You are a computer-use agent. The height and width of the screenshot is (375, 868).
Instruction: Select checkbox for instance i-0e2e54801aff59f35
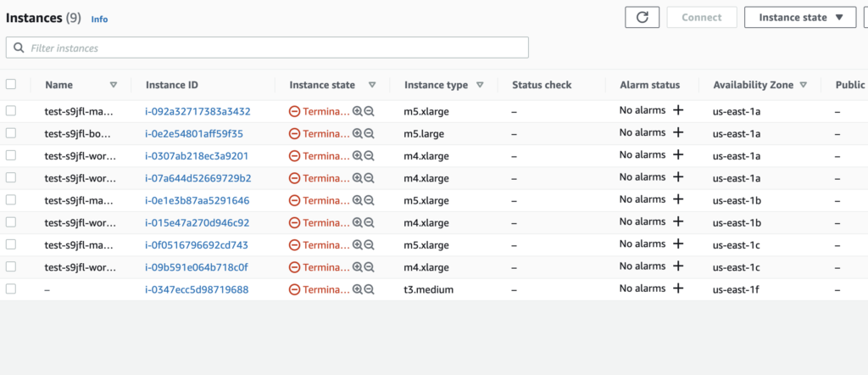coord(11,133)
